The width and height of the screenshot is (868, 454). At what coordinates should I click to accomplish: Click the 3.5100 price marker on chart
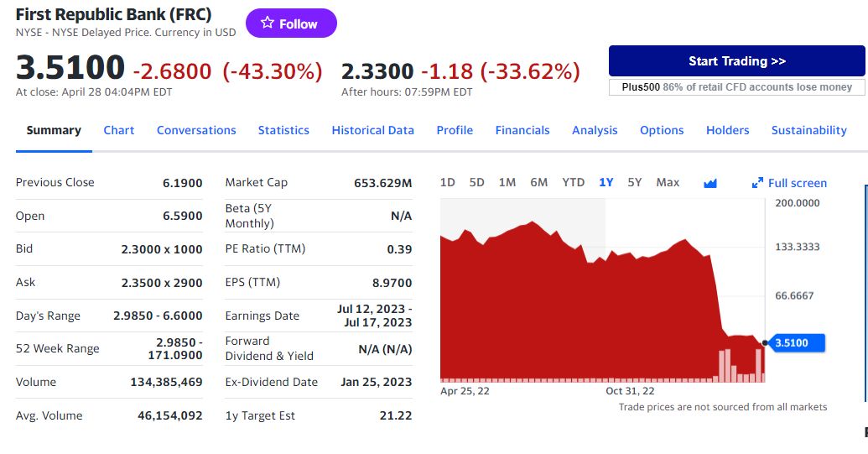795,342
